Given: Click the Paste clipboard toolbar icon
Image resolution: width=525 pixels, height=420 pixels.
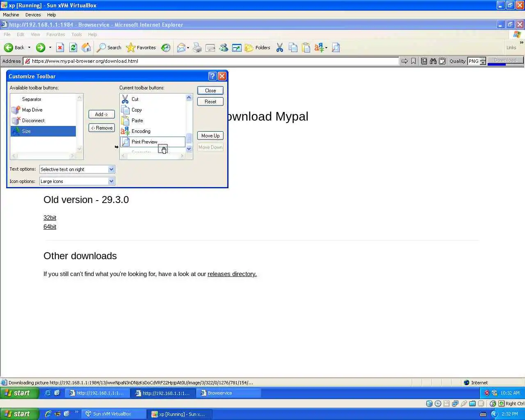Looking at the screenshot, I should tap(306, 48).
